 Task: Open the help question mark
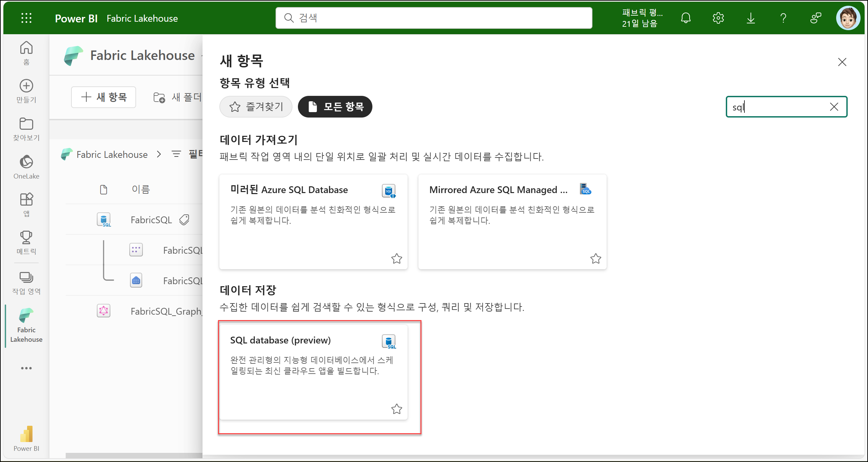783,18
